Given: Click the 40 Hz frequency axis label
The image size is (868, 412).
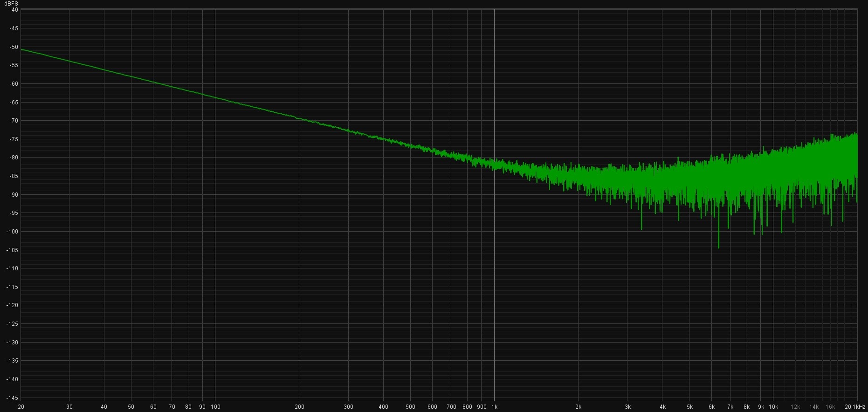Looking at the screenshot, I should (x=104, y=407).
